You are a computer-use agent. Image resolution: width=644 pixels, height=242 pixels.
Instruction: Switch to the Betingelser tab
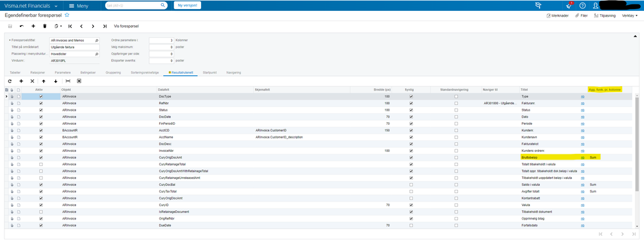[x=88, y=72]
